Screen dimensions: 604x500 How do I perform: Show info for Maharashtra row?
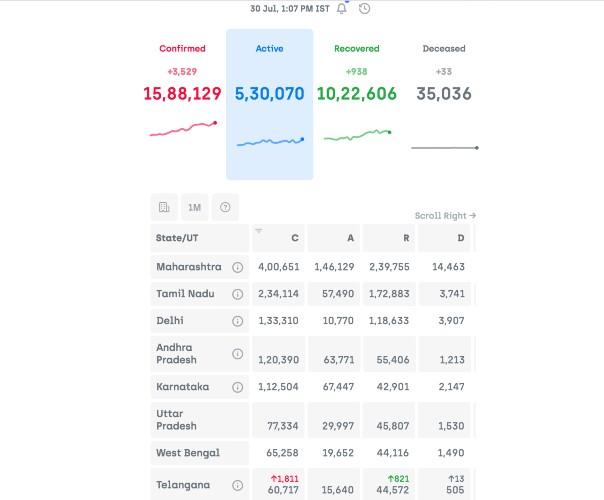238,267
